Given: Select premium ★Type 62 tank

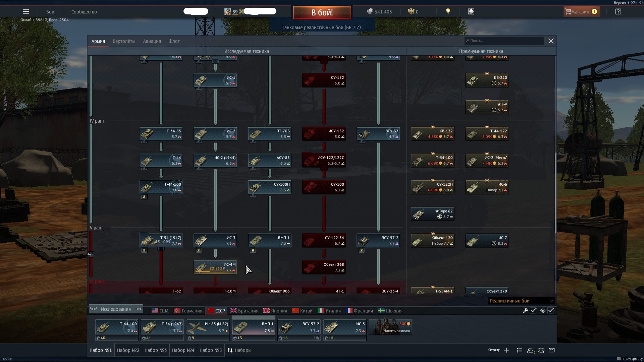Looking at the screenshot, I should pyautogui.click(x=433, y=214).
